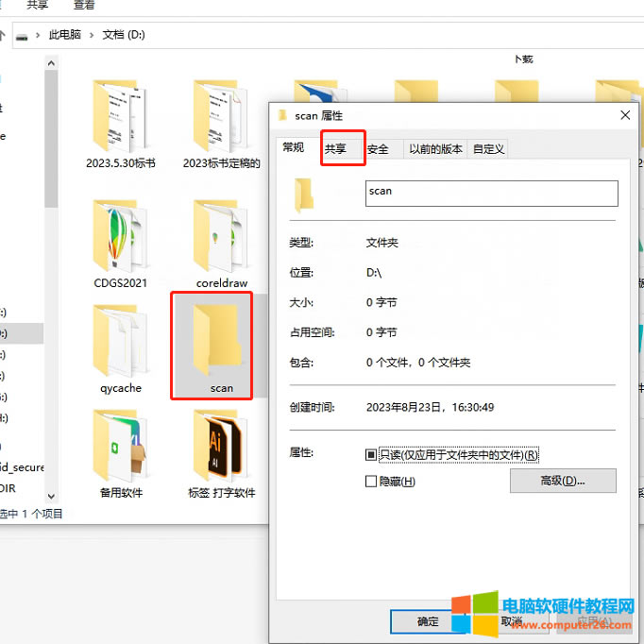Open the coreldraw folder
Screen dimensions: 644x644
221,244
